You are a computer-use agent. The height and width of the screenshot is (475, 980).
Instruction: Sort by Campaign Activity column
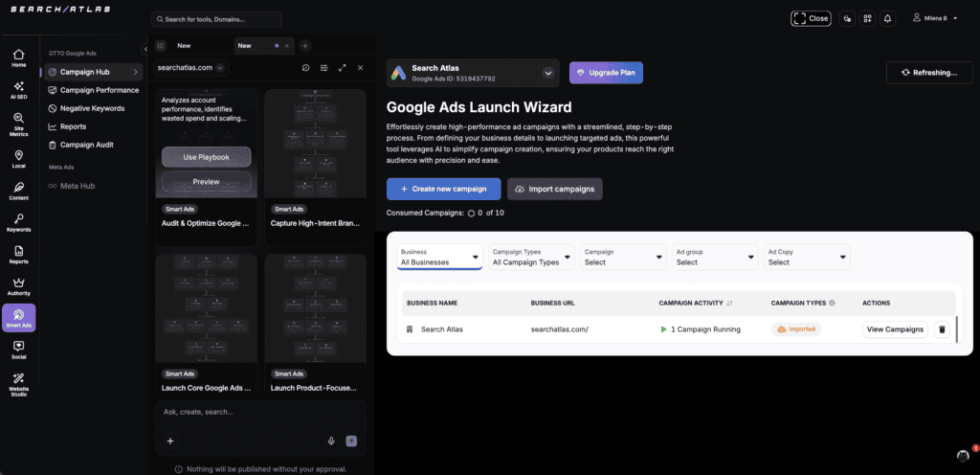click(x=729, y=304)
